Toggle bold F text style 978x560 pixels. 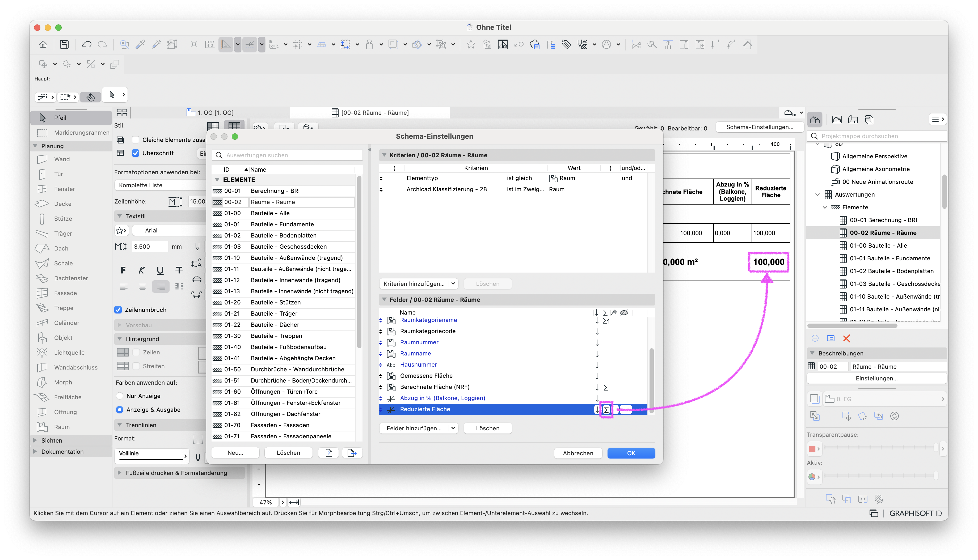point(123,270)
